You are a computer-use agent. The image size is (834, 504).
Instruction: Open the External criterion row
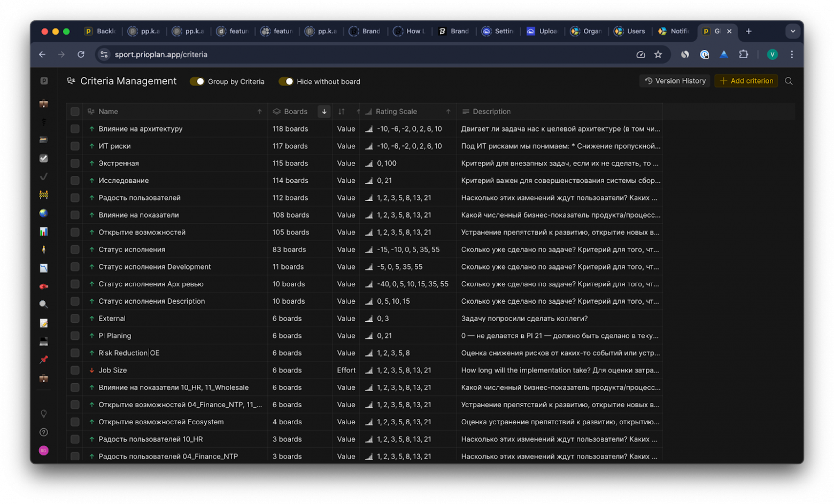click(112, 319)
